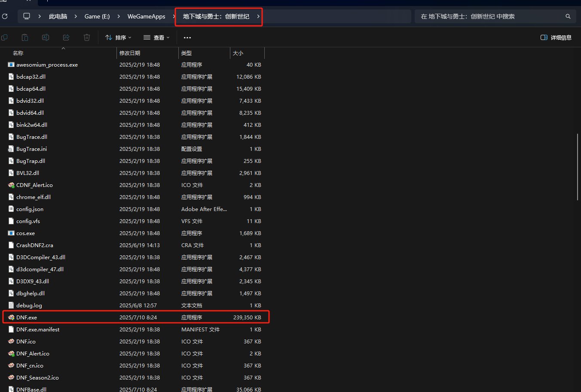The width and height of the screenshot is (581, 392).
Task: Expand chevron after WeGameApps in address bar
Action: pos(174,16)
